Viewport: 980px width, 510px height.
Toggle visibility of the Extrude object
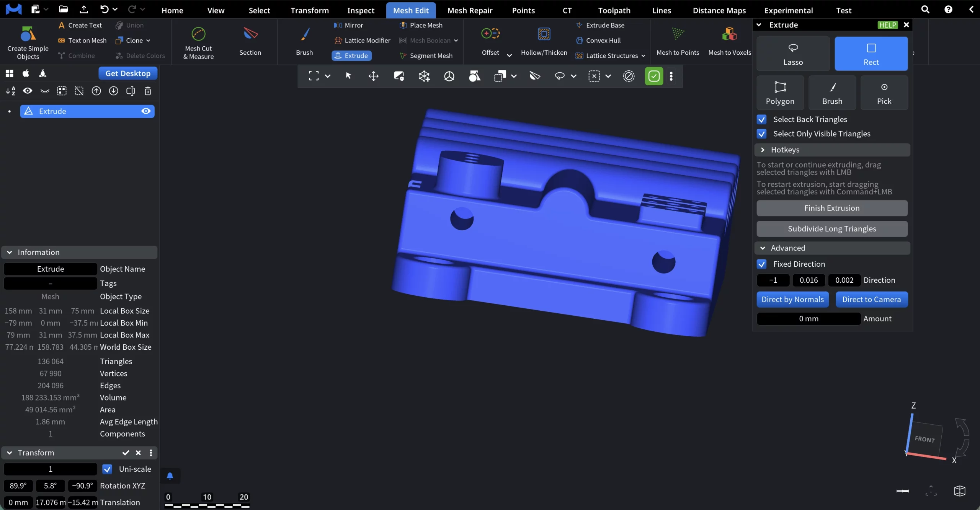[x=145, y=111]
